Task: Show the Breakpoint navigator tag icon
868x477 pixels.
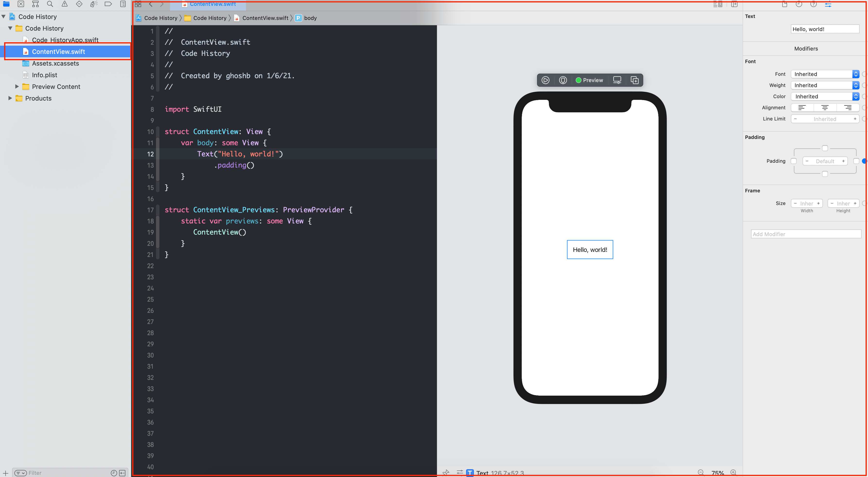Action: coord(108,4)
